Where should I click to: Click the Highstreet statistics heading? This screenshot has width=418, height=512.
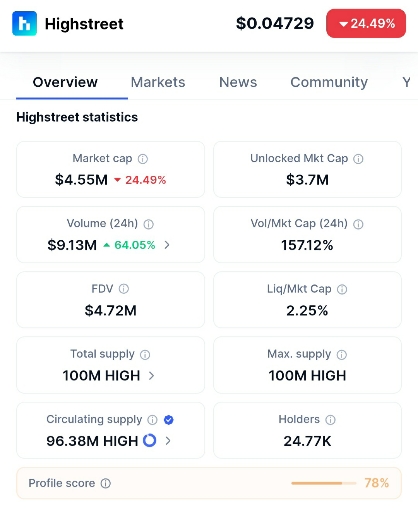[x=77, y=117]
